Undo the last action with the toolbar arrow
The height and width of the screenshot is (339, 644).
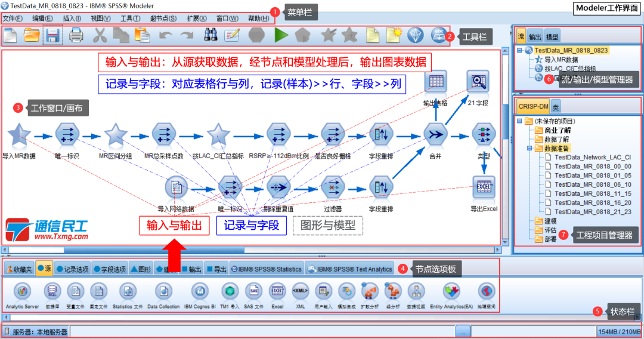(x=166, y=36)
